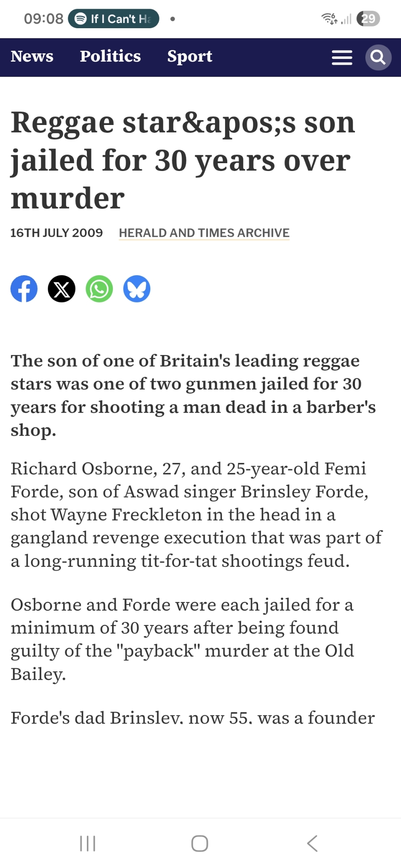Open Herald and Times Archive link
The image size is (401, 868).
pyautogui.click(x=204, y=233)
